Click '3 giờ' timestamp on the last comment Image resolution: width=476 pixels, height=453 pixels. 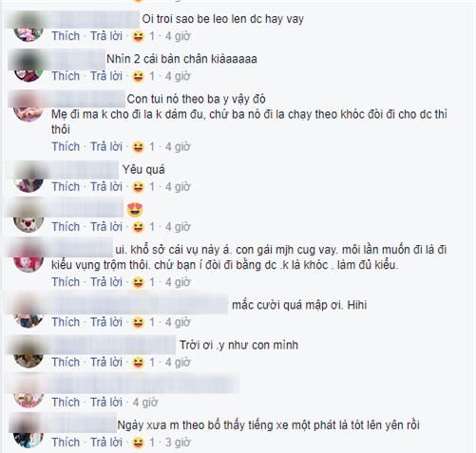click(178, 443)
